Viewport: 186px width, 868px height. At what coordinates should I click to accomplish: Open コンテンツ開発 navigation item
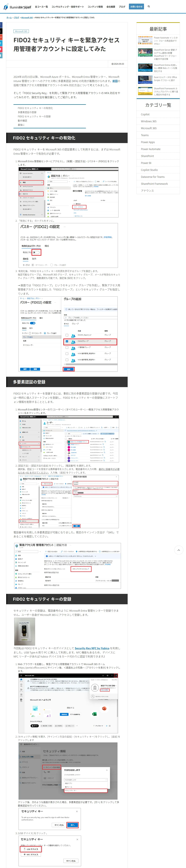tap(95, 7)
